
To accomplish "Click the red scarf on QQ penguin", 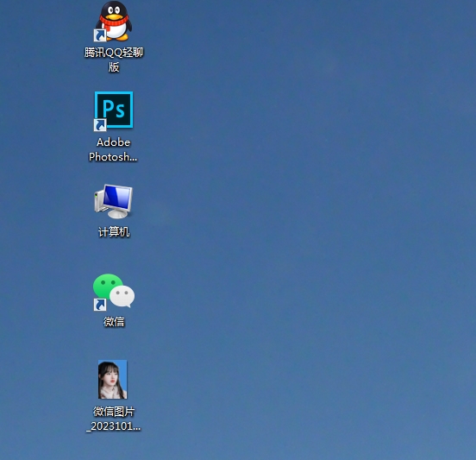I will click(113, 22).
